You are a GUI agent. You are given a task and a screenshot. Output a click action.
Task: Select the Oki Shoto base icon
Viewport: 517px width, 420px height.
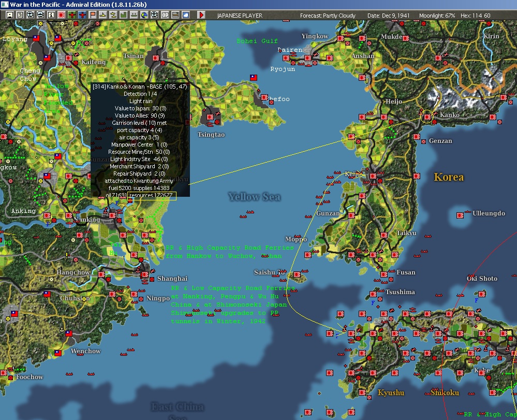tap(482, 294)
